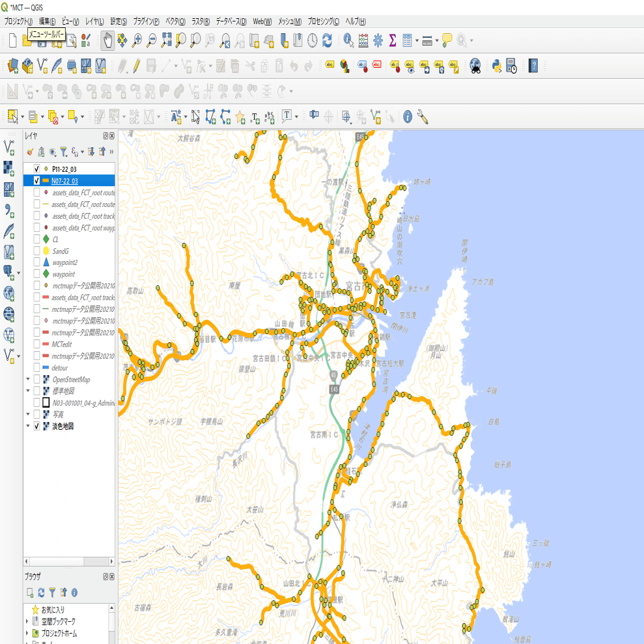Open the プロジェクト menu
This screenshot has width=644, height=644.
pyautogui.click(x=18, y=21)
